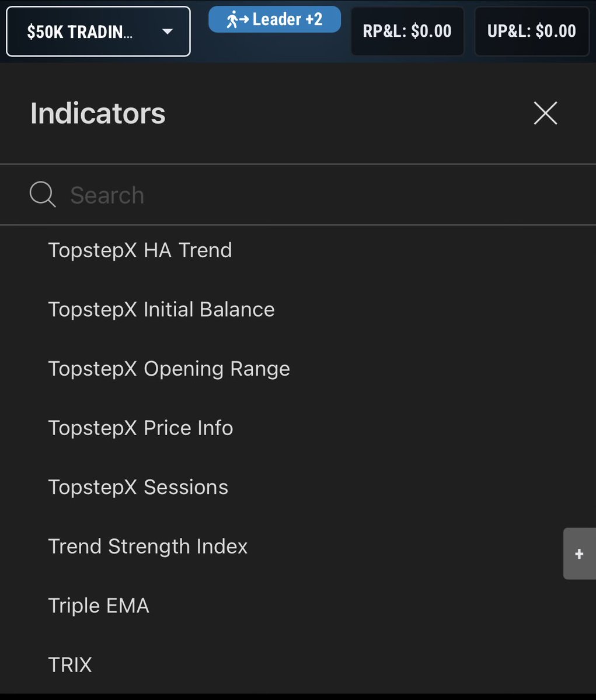
Task: Click the UP&L $0.00 box
Action: (x=532, y=31)
